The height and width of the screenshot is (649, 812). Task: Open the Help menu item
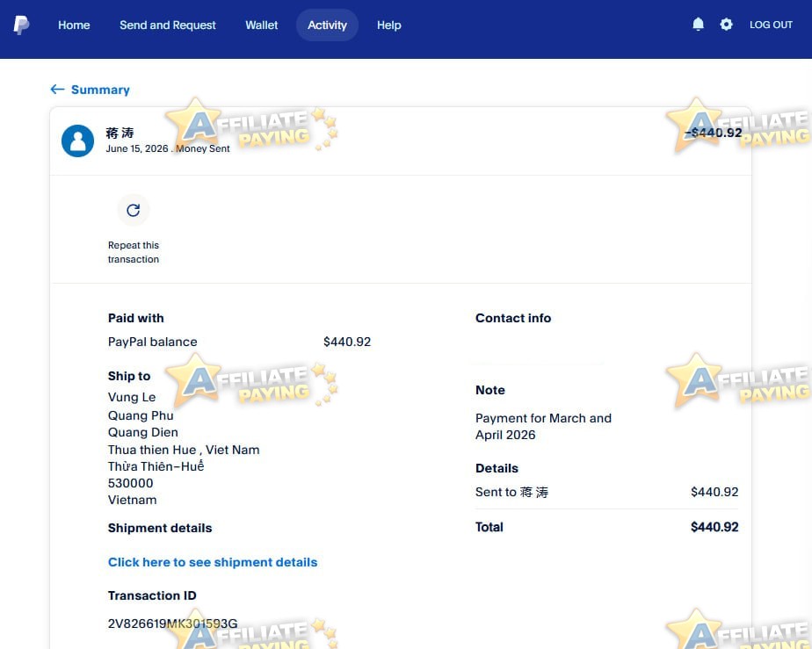tap(389, 25)
